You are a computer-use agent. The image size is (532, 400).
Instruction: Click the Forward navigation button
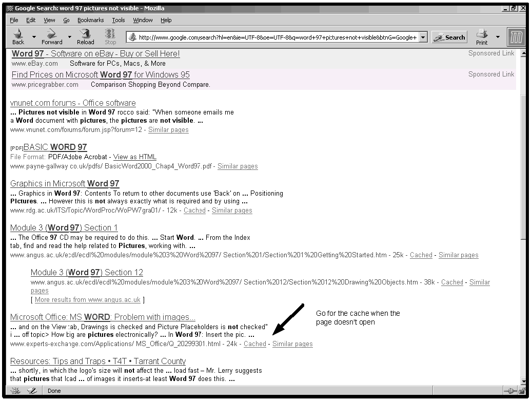(x=51, y=36)
